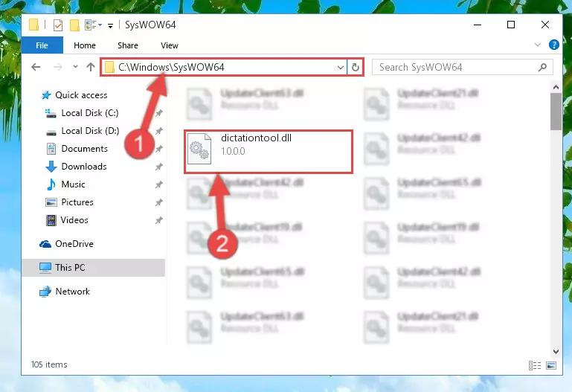Screen dimensions: 572x392
Task: Close the SysWOW64 window
Action: coord(545,25)
